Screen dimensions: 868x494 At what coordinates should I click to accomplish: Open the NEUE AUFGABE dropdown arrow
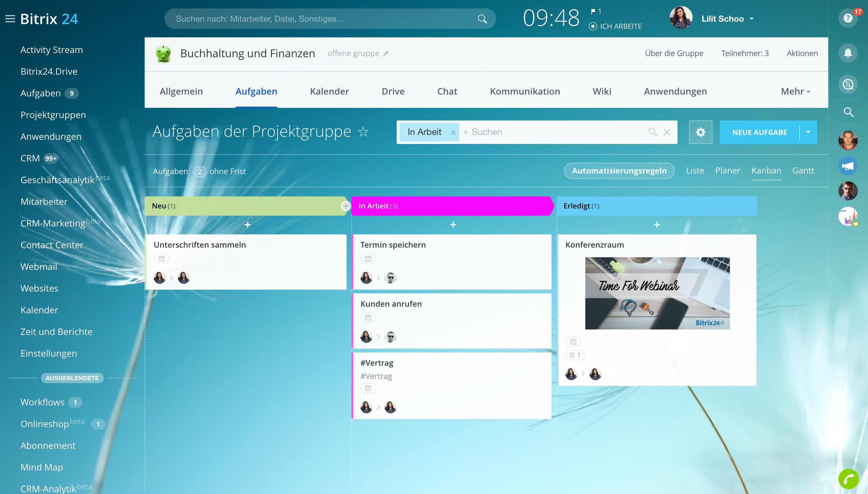(808, 132)
